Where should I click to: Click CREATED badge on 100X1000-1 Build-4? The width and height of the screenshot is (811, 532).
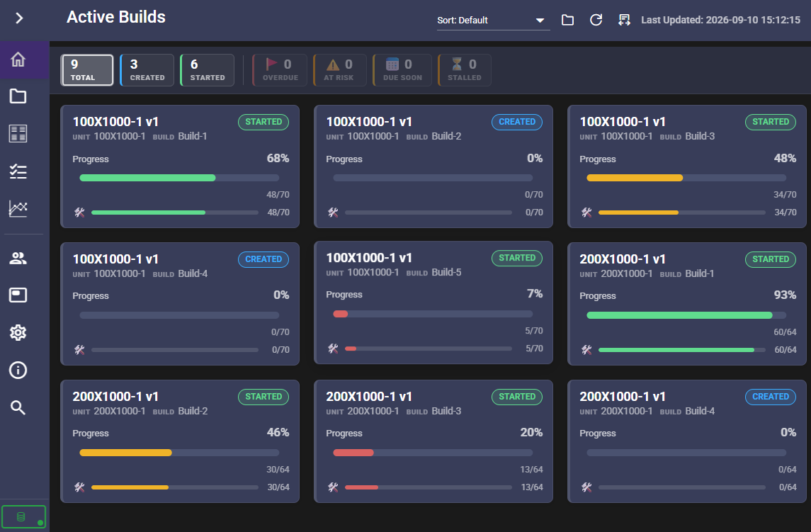point(263,259)
